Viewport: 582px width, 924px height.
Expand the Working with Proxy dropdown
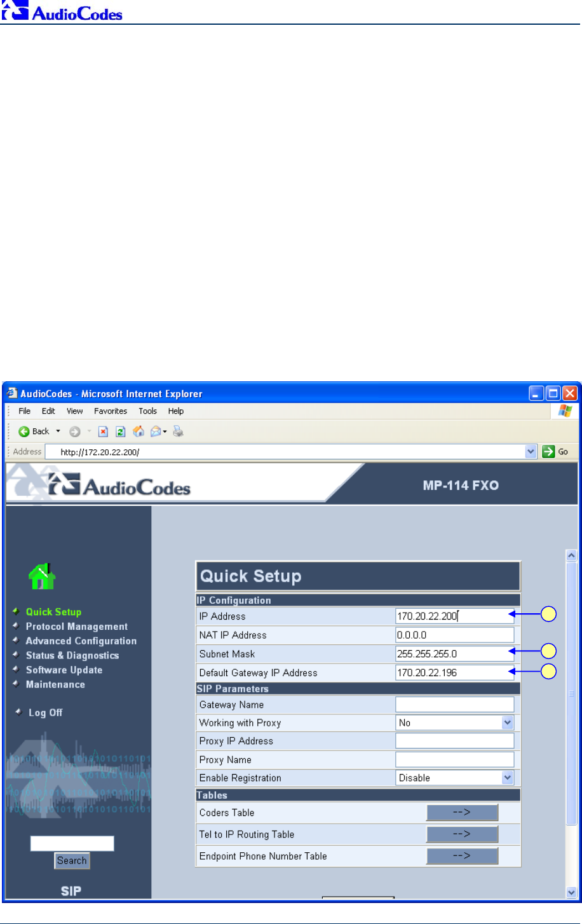507,723
